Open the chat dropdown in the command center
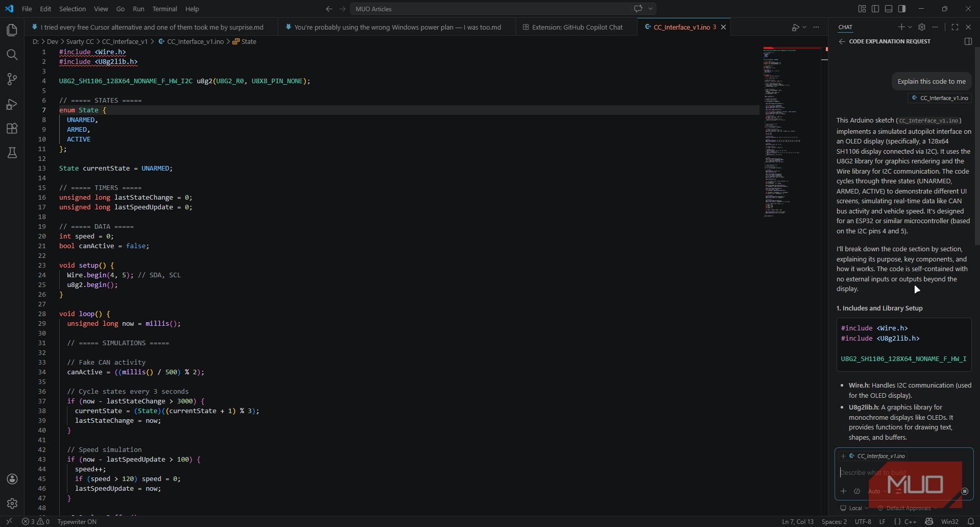Image resolution: width=980 pixels, height=527 pixels. pos(650,9)
